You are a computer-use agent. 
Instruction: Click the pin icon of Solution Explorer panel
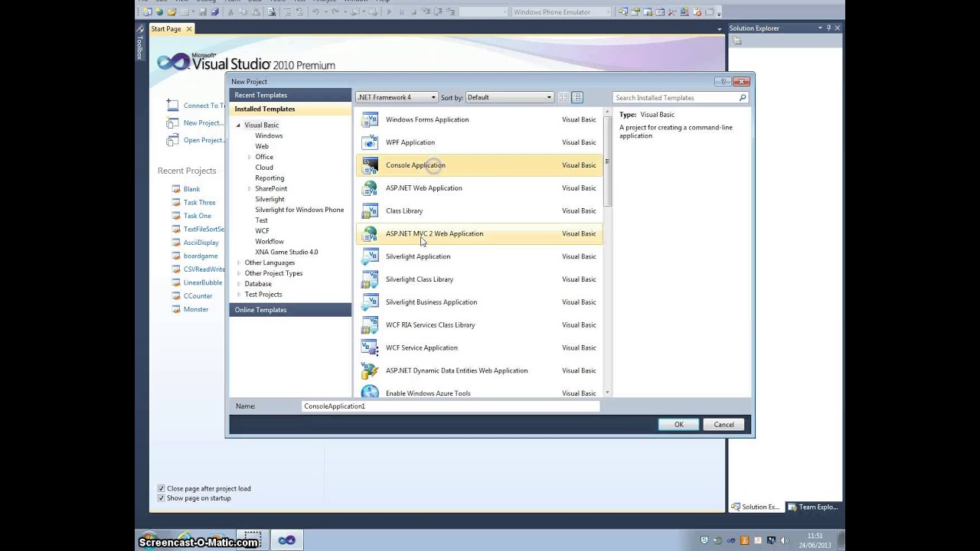828,28
